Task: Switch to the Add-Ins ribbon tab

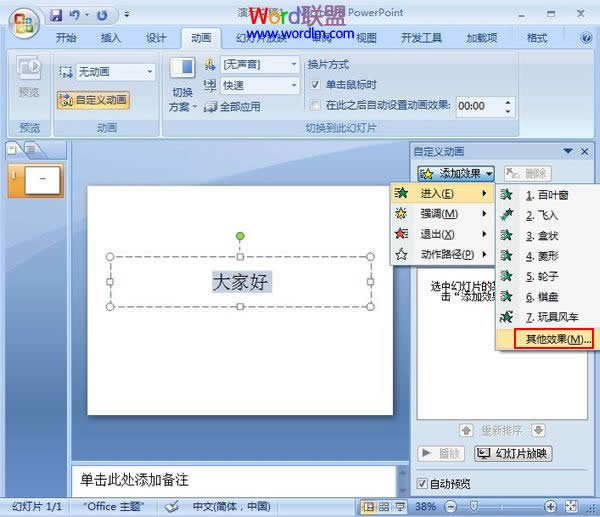Action: [481, 38]
